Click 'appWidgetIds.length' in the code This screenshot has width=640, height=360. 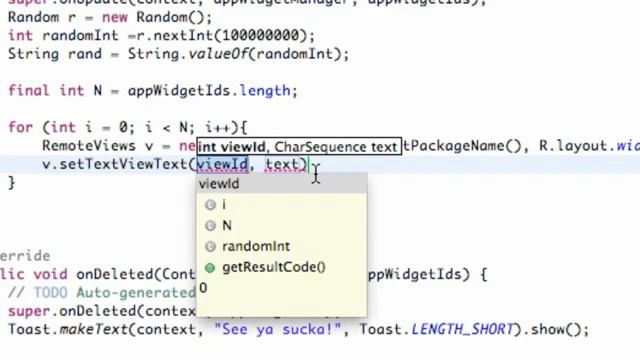pos(209,90)
